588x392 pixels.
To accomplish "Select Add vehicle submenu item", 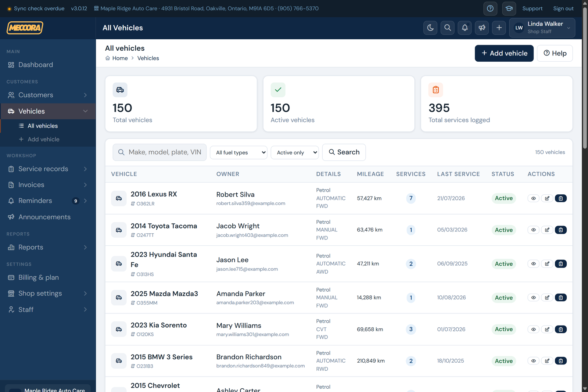I will 48,140.
